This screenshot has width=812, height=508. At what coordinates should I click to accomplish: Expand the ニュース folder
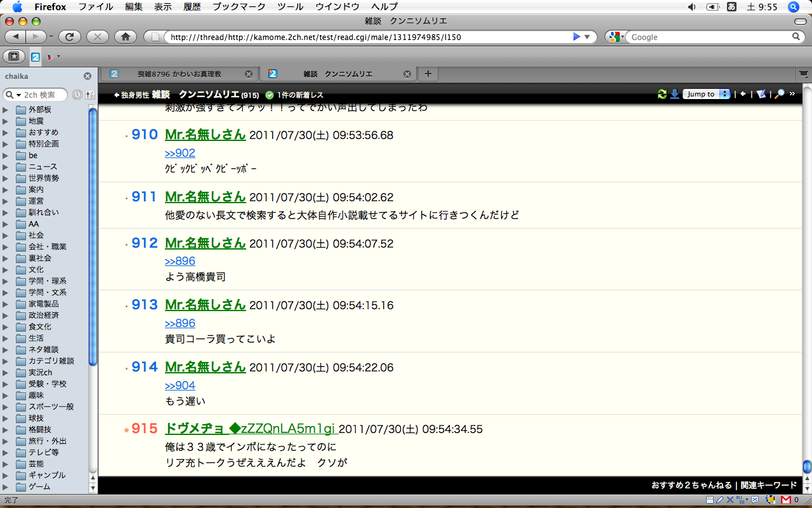click(x=6, y=167)
